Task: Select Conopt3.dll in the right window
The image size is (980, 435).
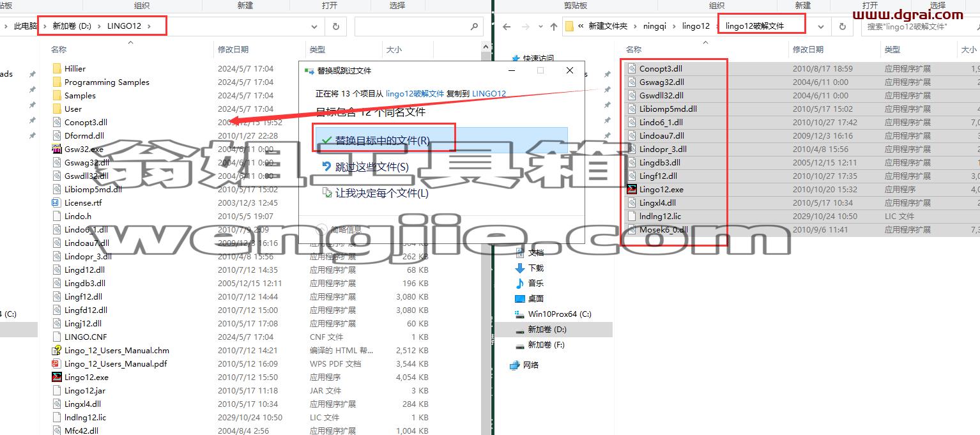Action: coord(661,68)
